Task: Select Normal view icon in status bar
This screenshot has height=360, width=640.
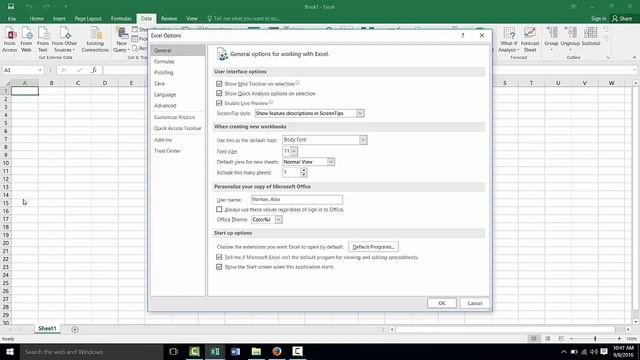Action: click(533, 338)
